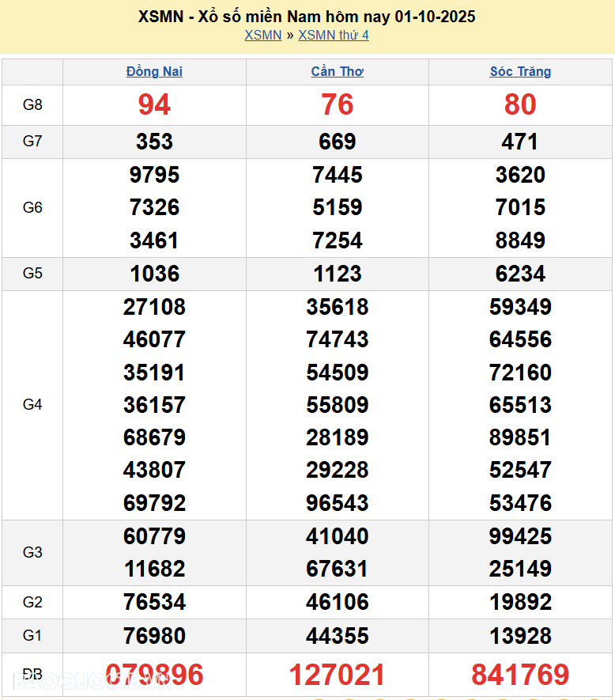This screenshot has height=700, width=615.
Task: Click Cần Thơ G8 result 76
Action: point(338,104)
